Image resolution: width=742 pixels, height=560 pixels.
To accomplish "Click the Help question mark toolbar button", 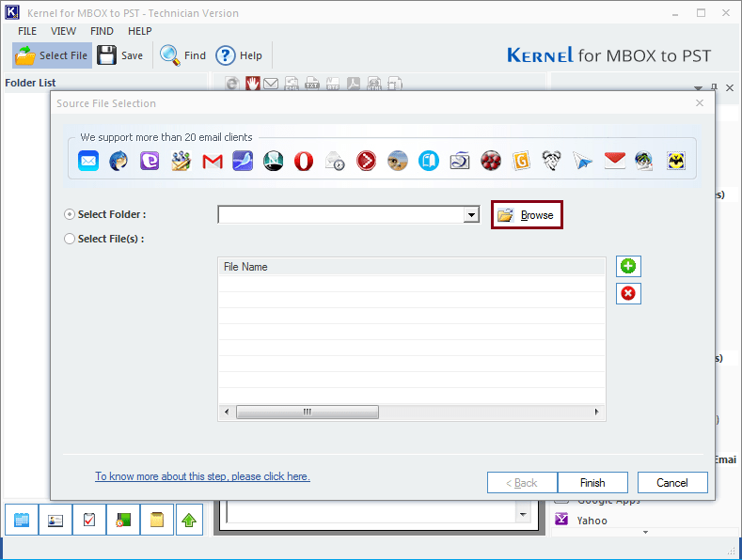I will click(239, 55).
